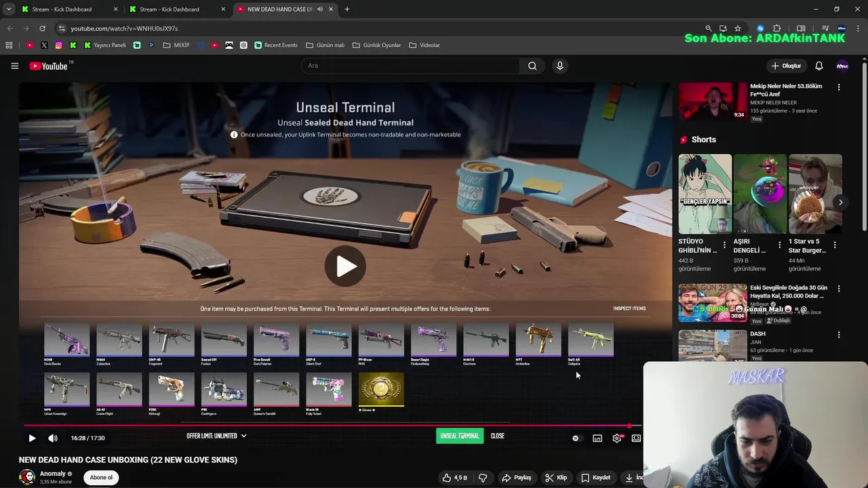
Task: Open a new browser tab with plus
Action: click(347, 9)
